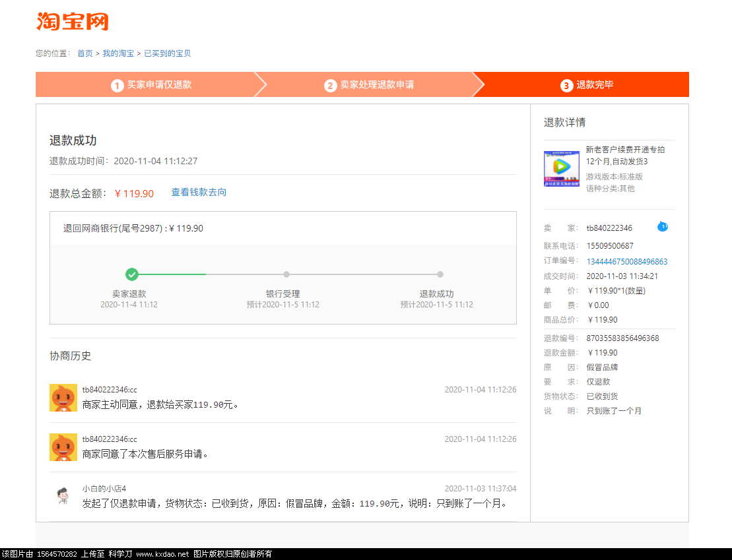The height and width of the screenshot is (560, 732).
Task: Click the blue Wangwang chat icon
Action: (663, 227)
